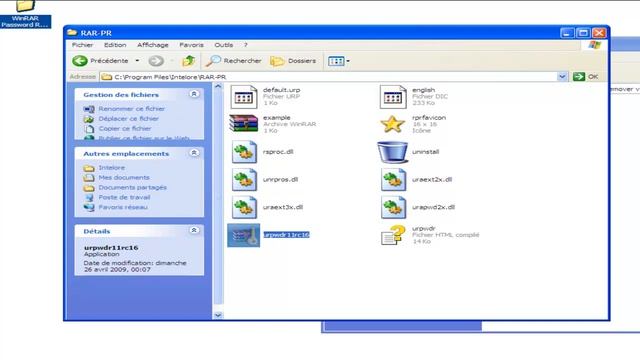Screen dimensions: 640x360
Task: Open Mes documents link
Action: tap(124, 178)
